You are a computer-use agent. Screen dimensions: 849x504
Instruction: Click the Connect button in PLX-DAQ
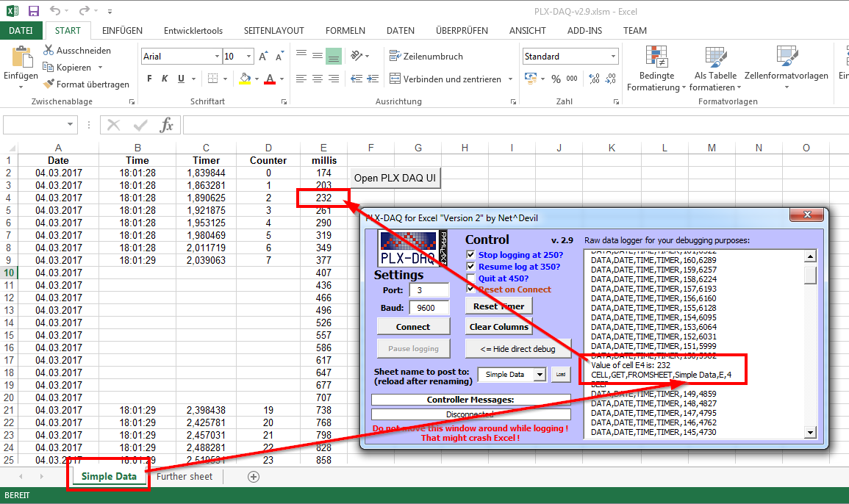coord(413,326)
